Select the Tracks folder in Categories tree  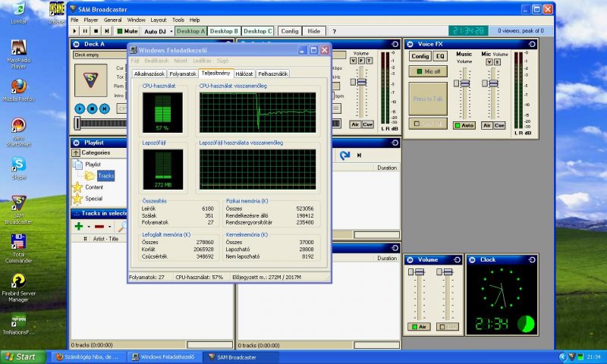click(x=105, y=175)
